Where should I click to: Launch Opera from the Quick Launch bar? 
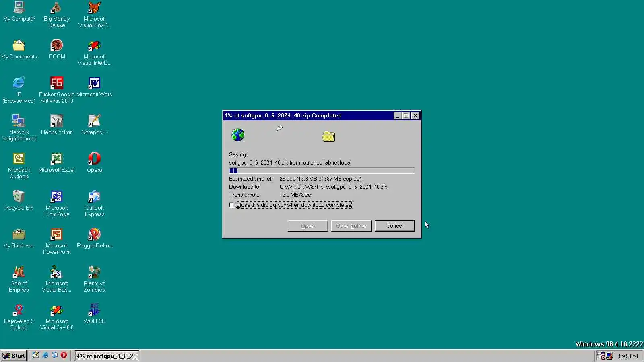(x=64, y=355)
